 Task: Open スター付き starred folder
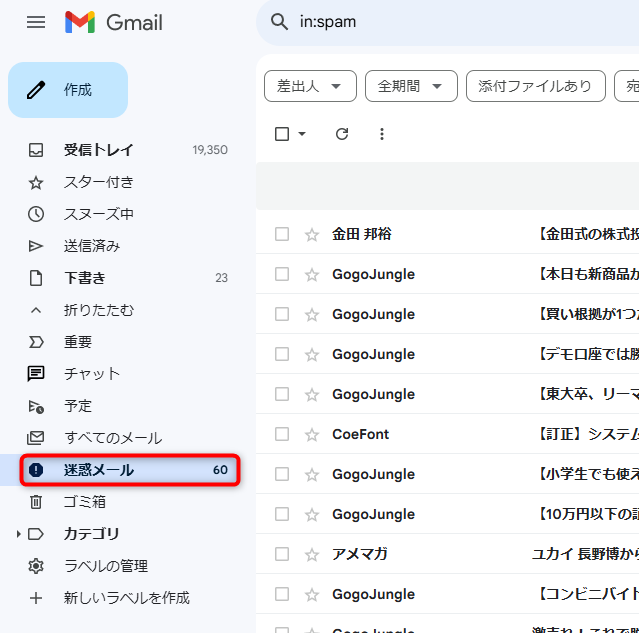coord(128,182)
